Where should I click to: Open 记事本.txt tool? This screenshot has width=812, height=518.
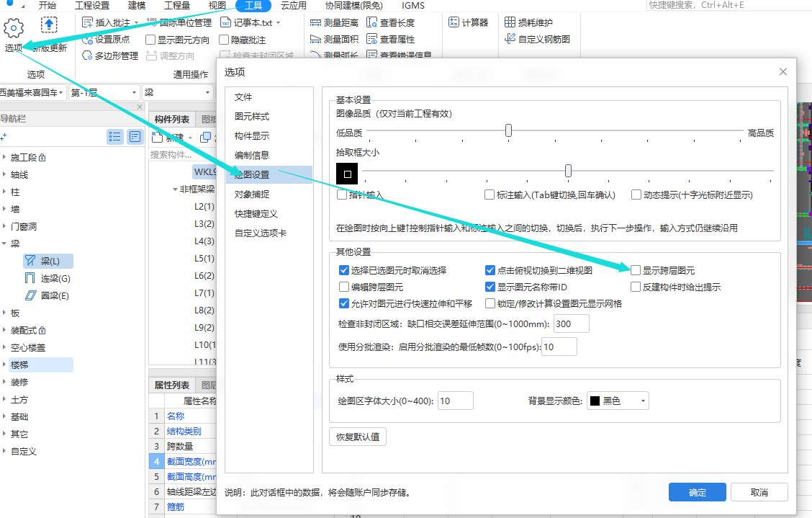click(251, 23)
